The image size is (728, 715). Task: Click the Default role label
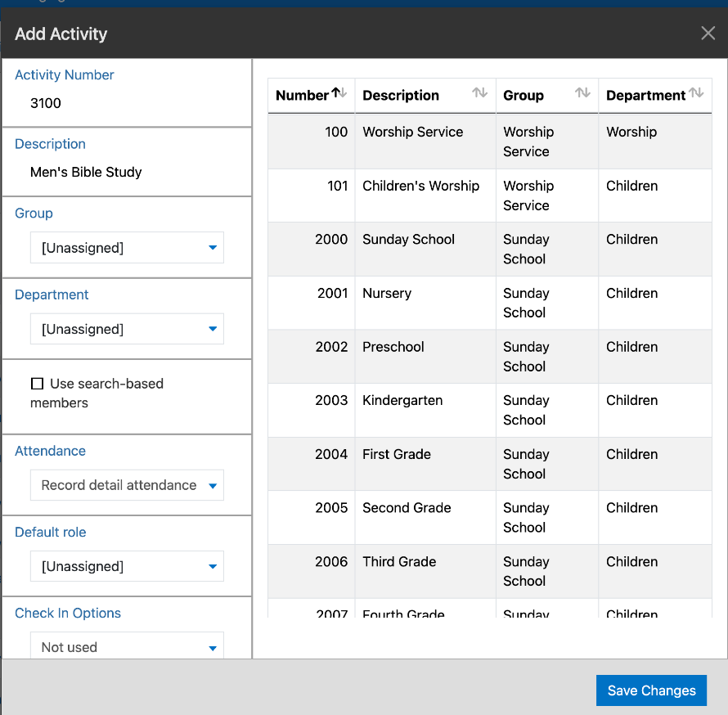tap(50, 532)
